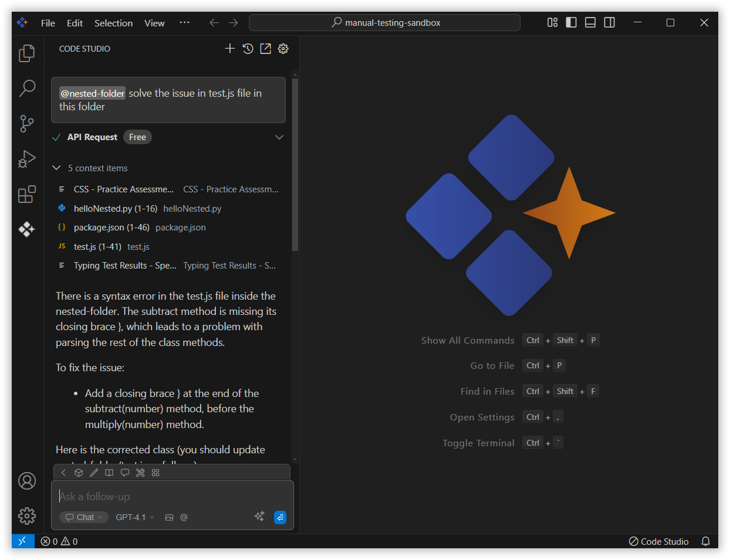Click the Ask a follow-up input field
Image resolution: width=730 pixels, height=560 pixels.
click(x=147, y=496)
